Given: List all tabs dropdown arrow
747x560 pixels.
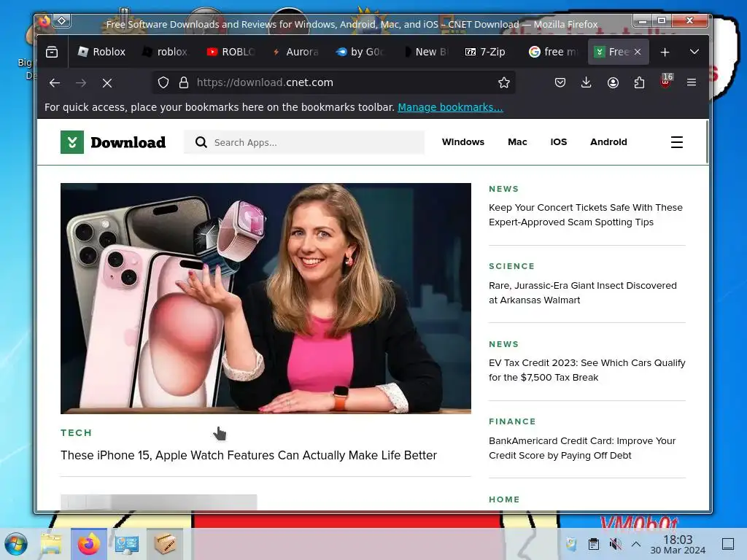Looking at the screenshot, I should [694, 52].
